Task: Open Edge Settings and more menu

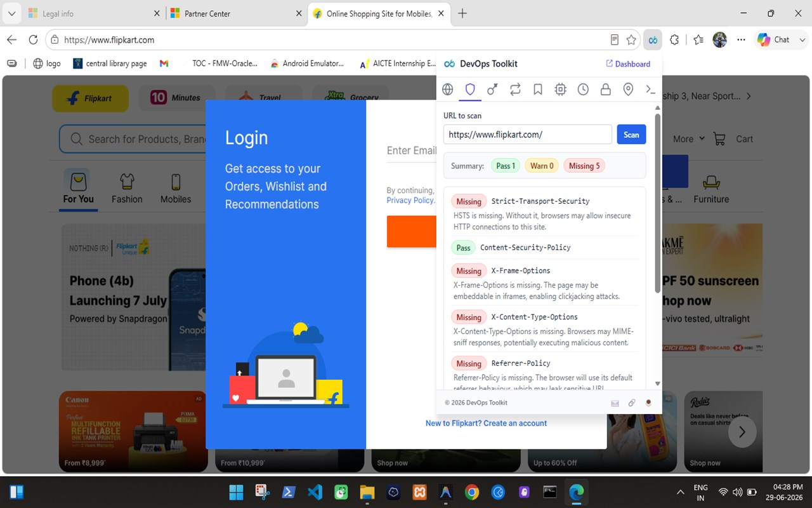Action: 741,40
